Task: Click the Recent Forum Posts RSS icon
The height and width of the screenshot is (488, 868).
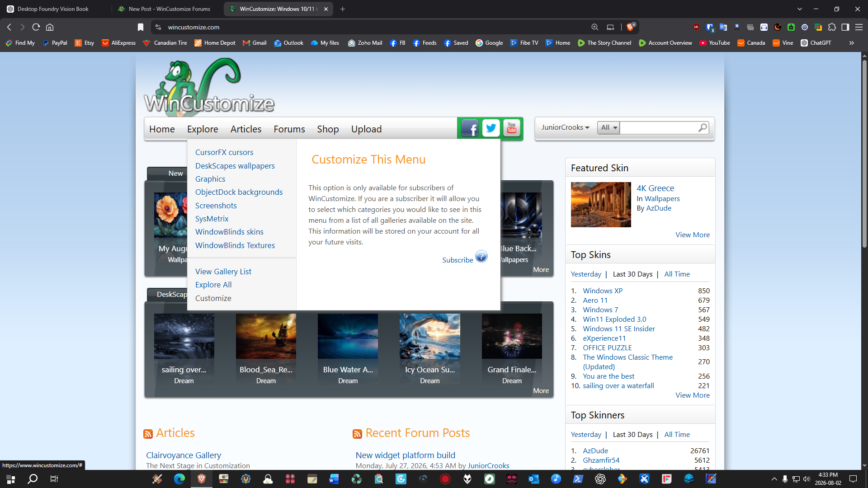Action: coord(357,434)
